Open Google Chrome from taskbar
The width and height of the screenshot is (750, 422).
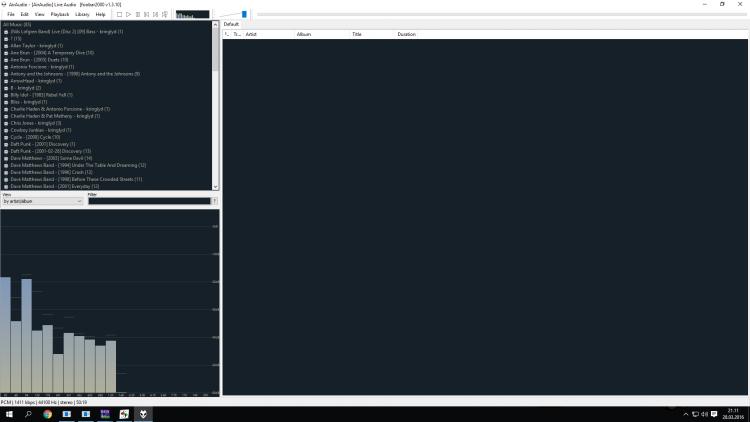47,414
